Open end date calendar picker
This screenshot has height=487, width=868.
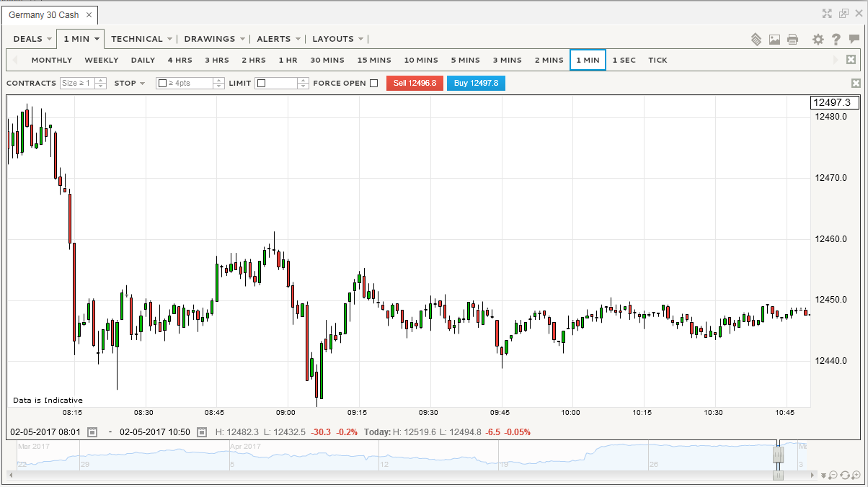tap(201, 432)
